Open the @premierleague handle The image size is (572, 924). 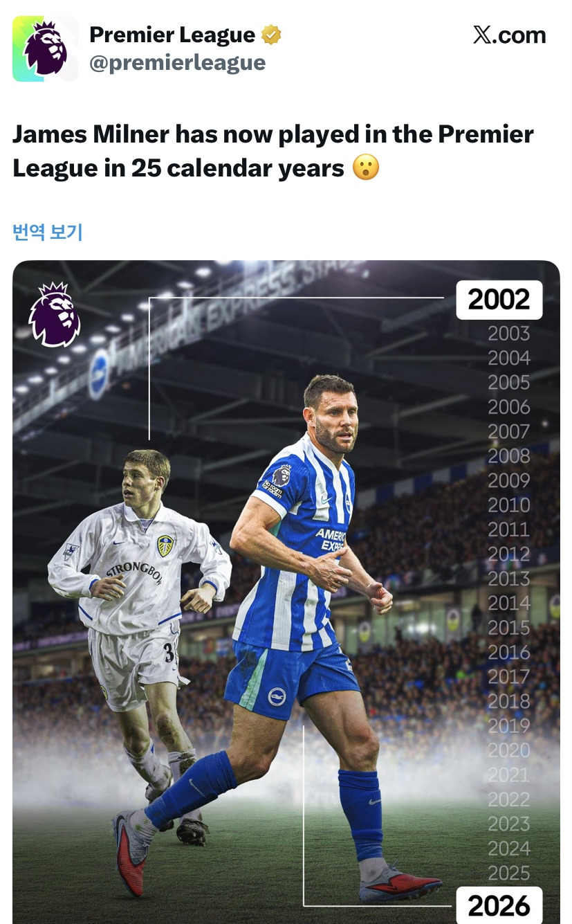(x=177, y=62)
